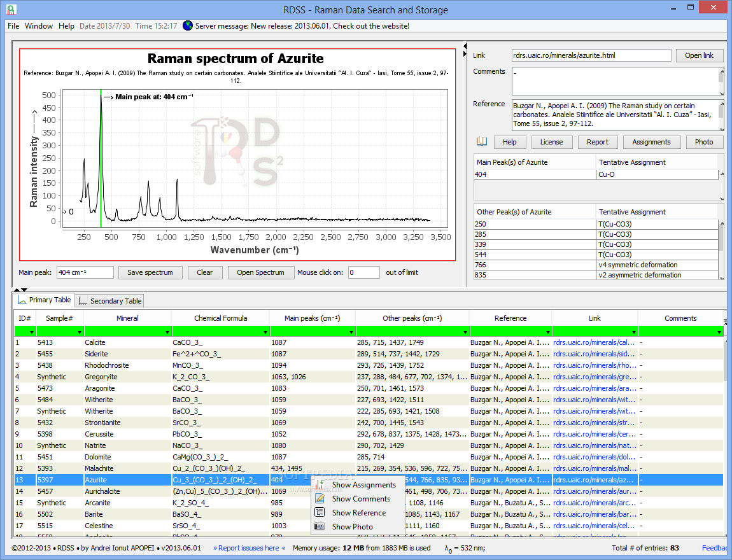The image size is (732, 560).
Task: Click the Assignments button
Action: coord(651,142)
